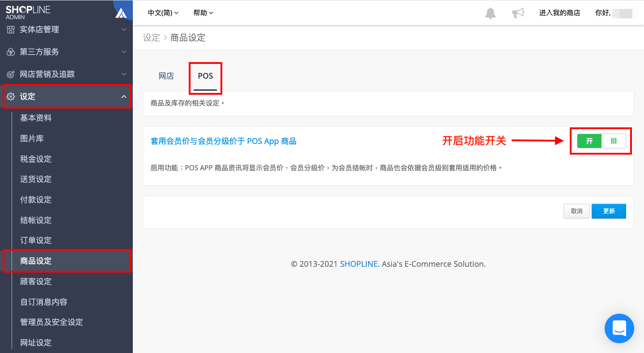Click the 商品设定 breadcrumb text
This screenshot has width=644, height=353.
(x=188, y=38)
